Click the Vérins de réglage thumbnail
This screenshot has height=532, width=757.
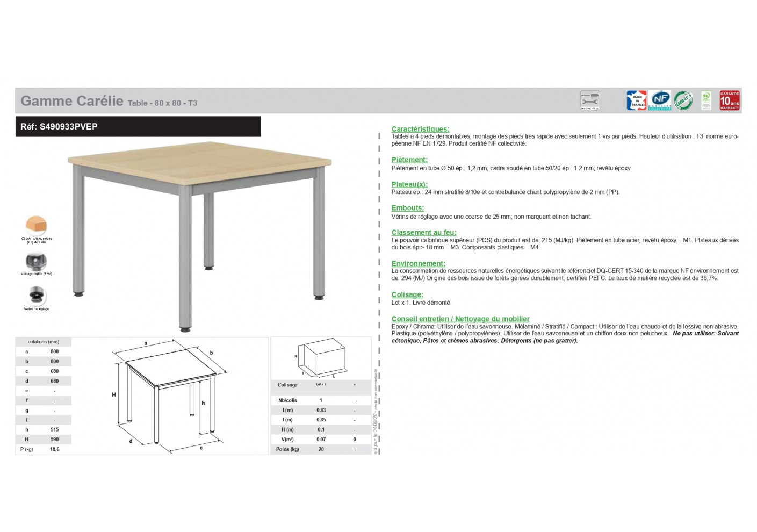click(x=37, y=296)
